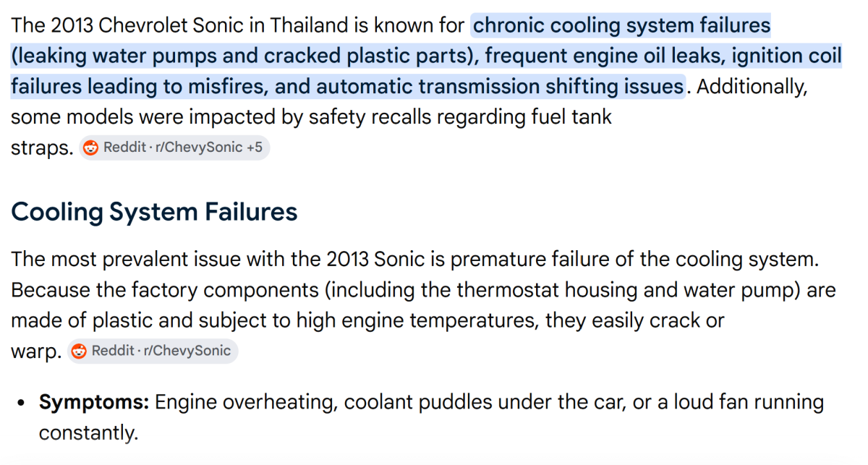Click the word constantly in the bullet
Image resolution: width=868 pixels, height=465 pixels.
click(x=88, y=432)
